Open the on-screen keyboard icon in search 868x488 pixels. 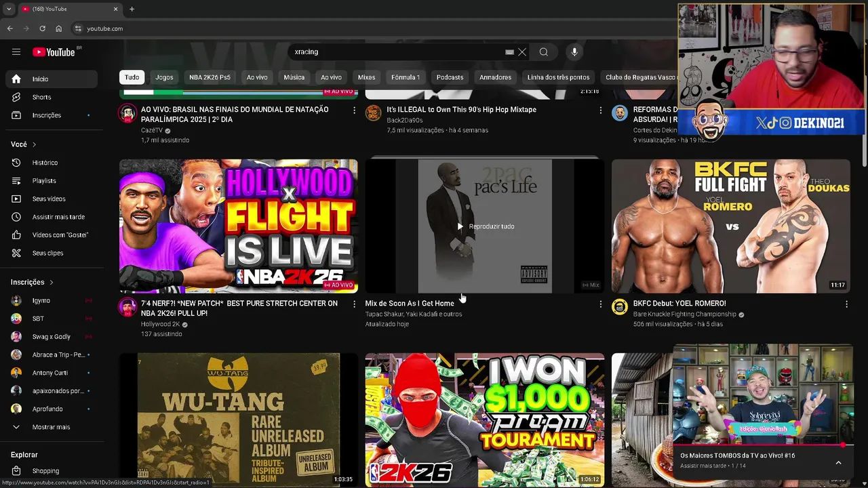click(509, 52)
